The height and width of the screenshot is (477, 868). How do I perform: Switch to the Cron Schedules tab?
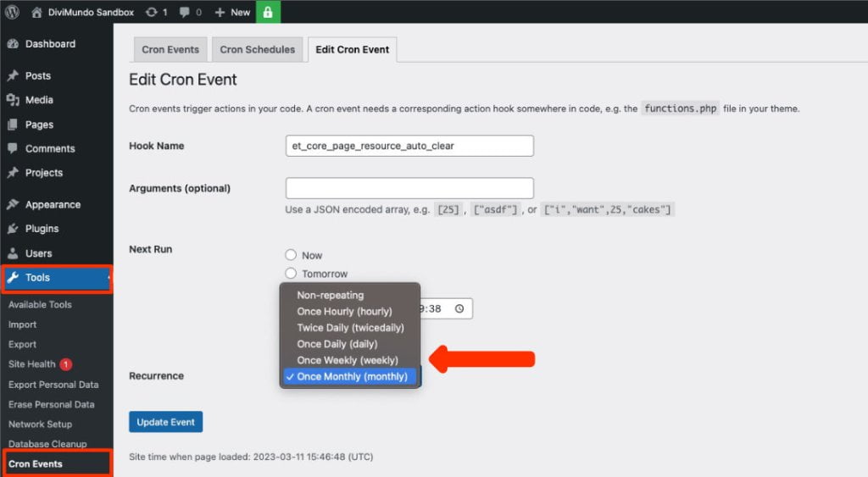[x=258, y=49]
